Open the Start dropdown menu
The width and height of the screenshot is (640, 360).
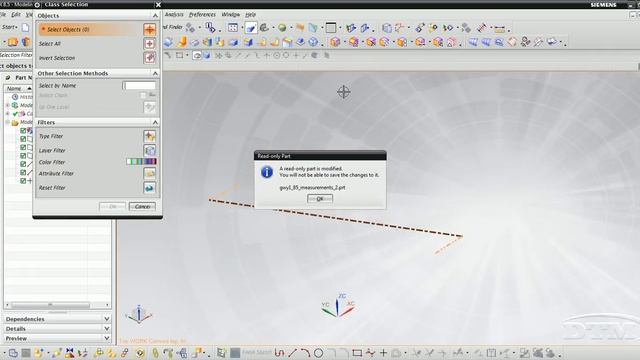click(10, 27)
